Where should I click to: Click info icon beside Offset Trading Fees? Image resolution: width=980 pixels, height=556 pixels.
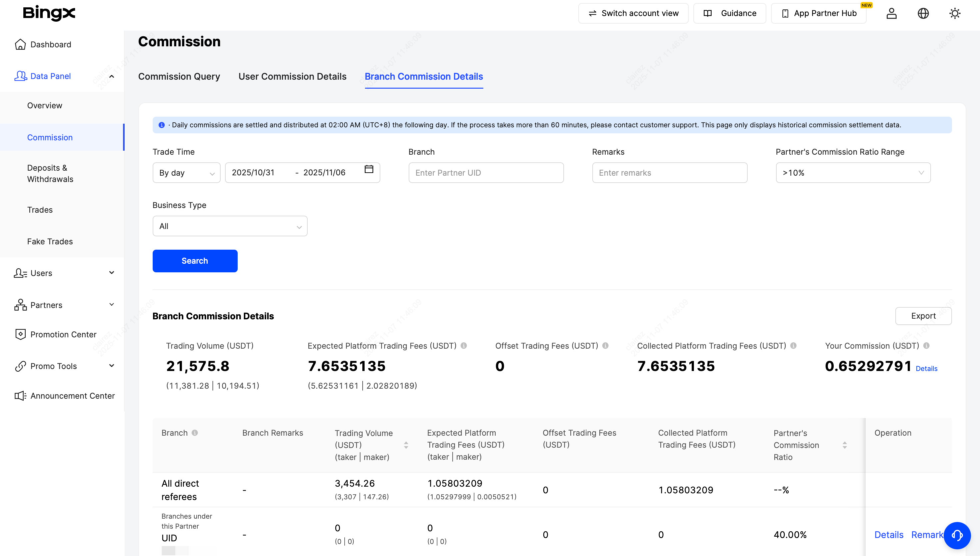605,346
